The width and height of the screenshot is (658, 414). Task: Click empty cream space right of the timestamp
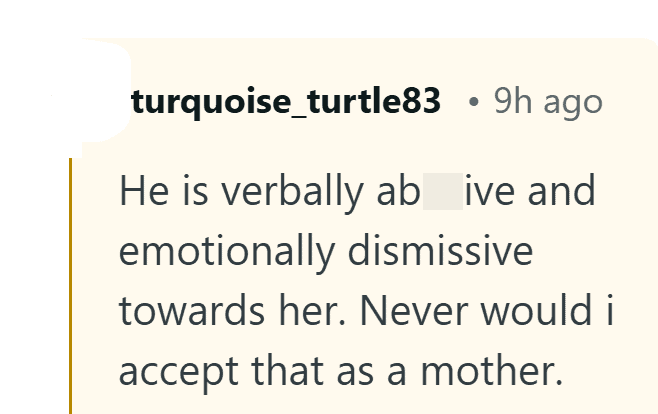click(x=630, y=102)
